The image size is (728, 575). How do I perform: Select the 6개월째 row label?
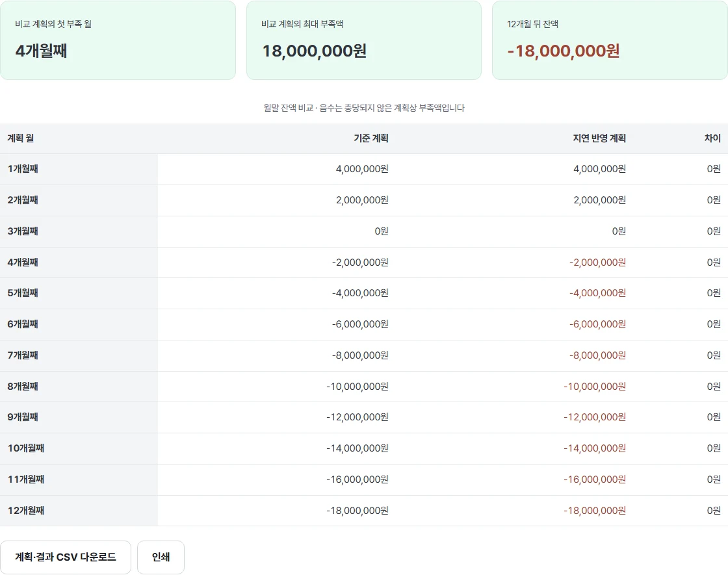pos(23,324)
